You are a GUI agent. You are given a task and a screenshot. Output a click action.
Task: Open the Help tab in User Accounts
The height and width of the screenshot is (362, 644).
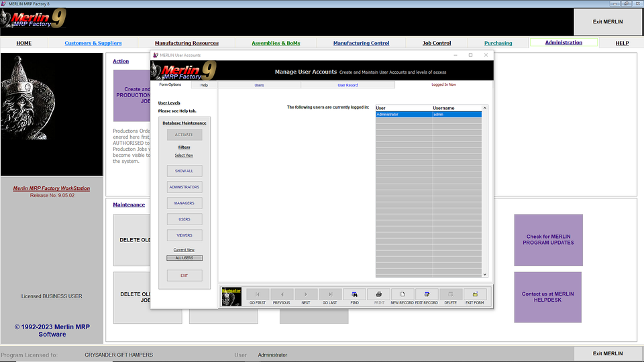pos(204,85)
